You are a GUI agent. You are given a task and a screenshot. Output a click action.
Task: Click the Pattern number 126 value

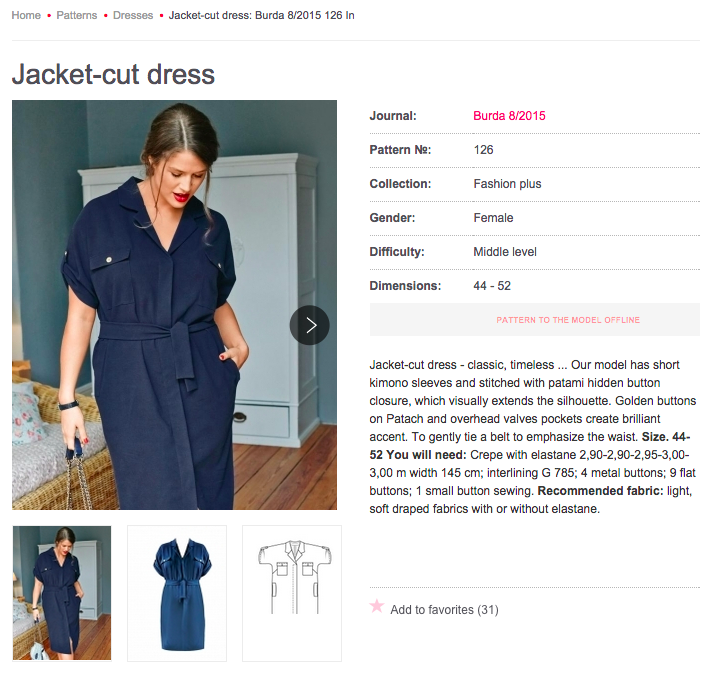tap(483, 150)
